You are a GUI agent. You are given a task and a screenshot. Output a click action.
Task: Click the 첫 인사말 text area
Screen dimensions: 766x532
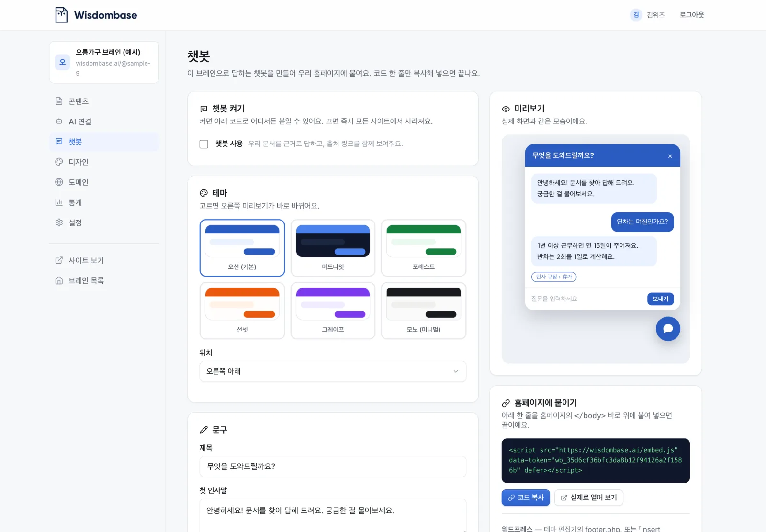pyautogui.click(x=333, y=515)
